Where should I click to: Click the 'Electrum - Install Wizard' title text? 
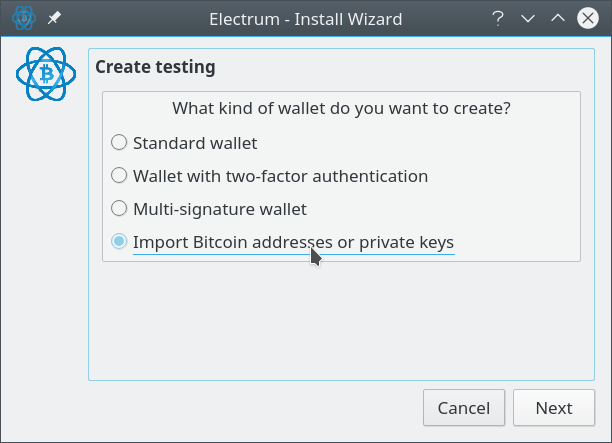(306, 19)
